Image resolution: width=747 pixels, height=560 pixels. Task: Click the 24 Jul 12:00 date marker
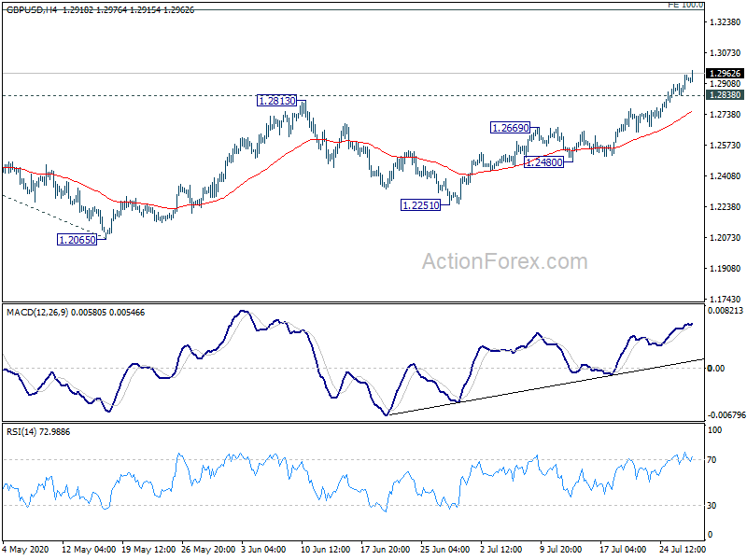(683, 549)
